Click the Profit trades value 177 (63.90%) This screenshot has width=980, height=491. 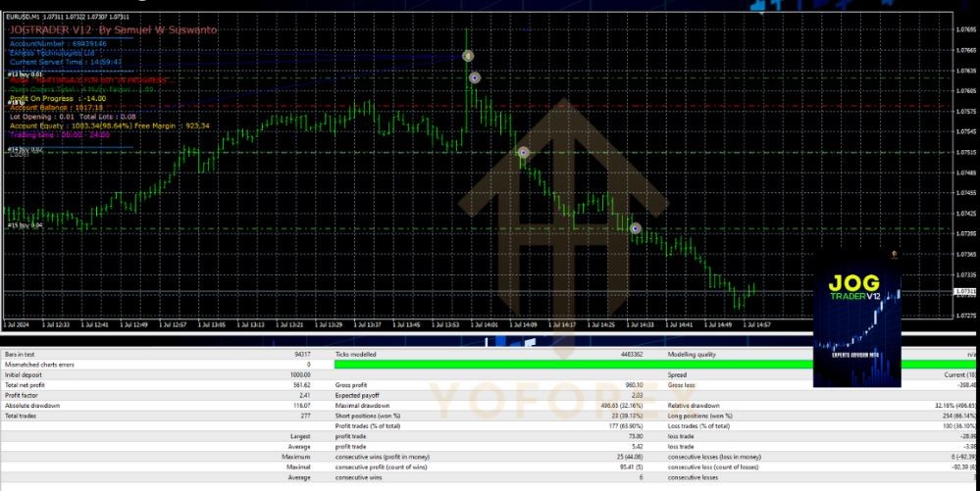click(624, 426)
